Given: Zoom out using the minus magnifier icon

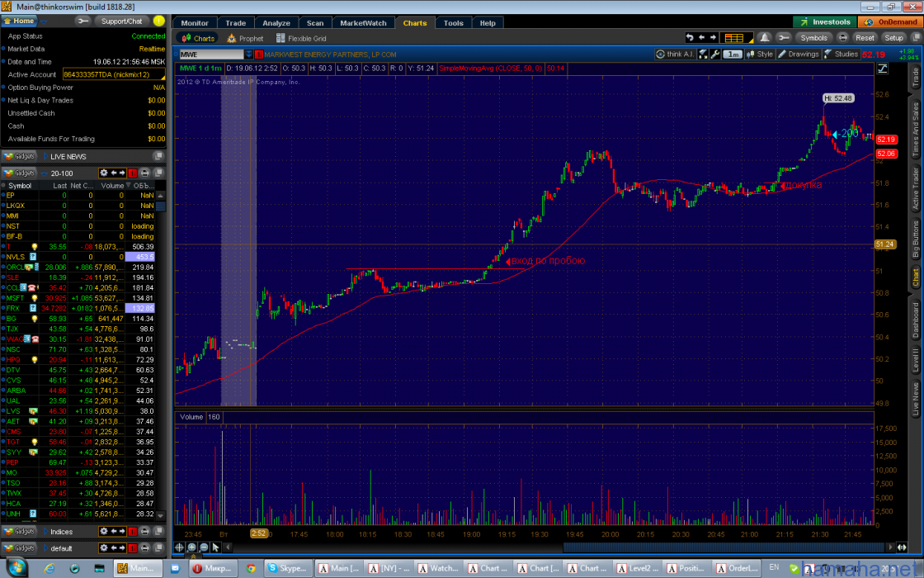Looking at the screenshot, I should pos(204,547).
